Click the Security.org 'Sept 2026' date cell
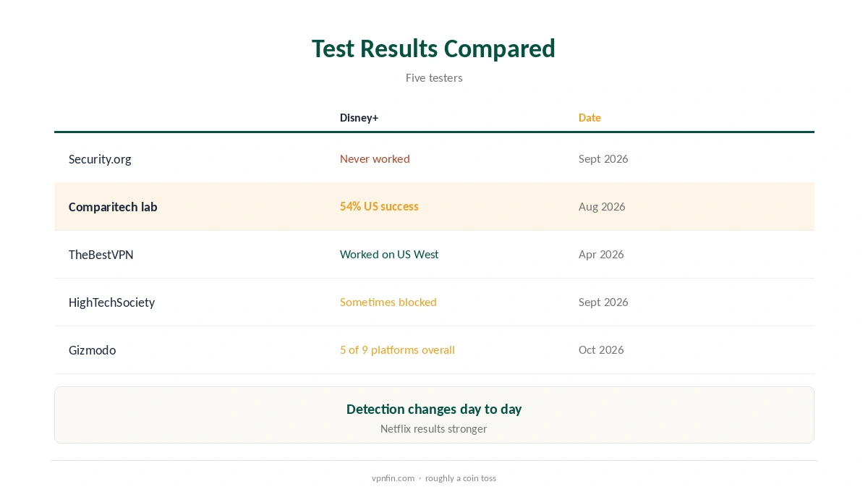 [603, 159]
